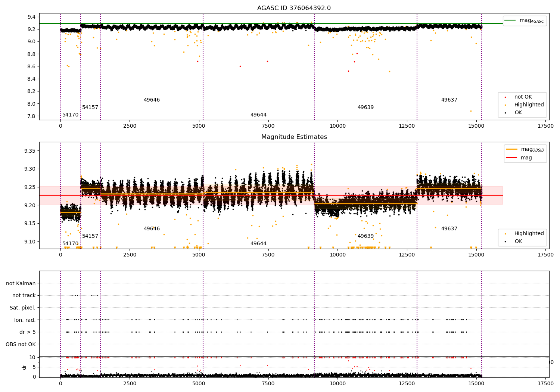This screenshot has width=560, height=392.
Task: Click the 8.6 y-axis tick in top plot
Action: coord(32,66)
